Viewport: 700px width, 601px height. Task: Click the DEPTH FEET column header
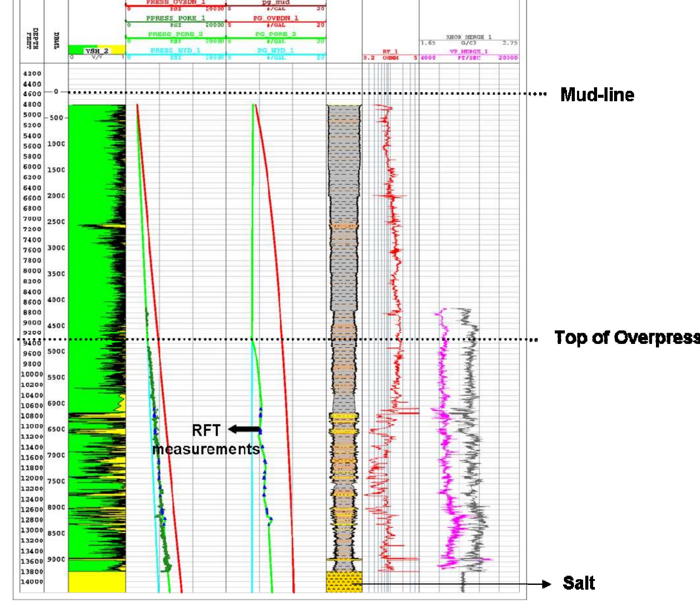32,38
